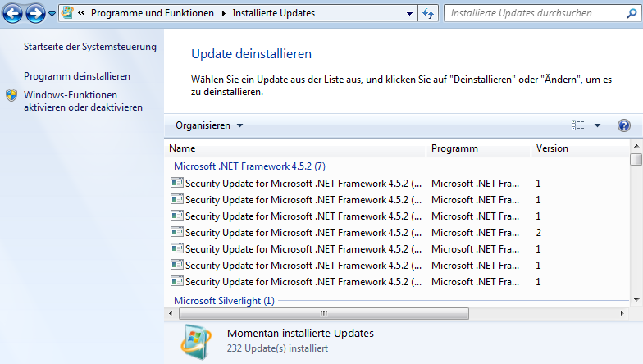
Task: Click the version value '2' cell
Action: (538, 233)
